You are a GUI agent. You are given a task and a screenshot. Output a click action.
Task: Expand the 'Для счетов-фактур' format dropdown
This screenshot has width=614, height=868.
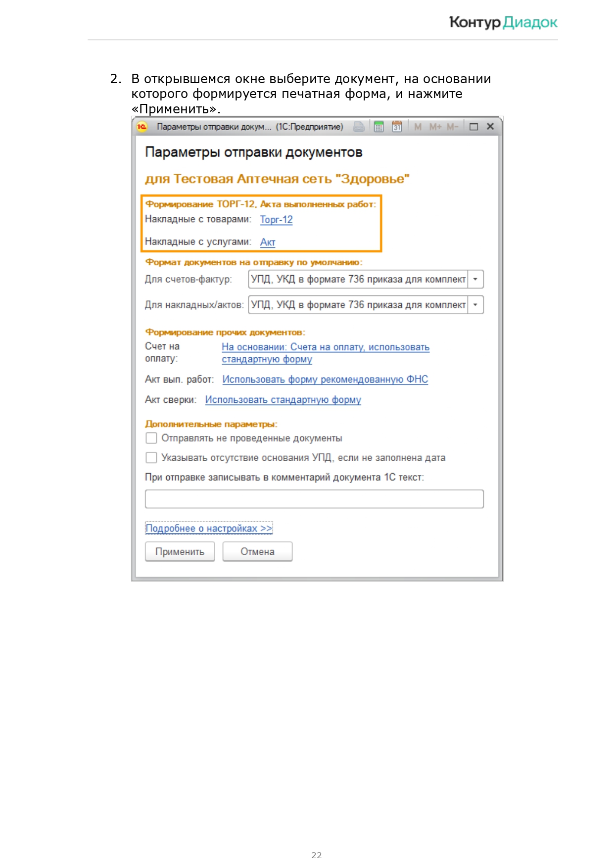[475, 279]
